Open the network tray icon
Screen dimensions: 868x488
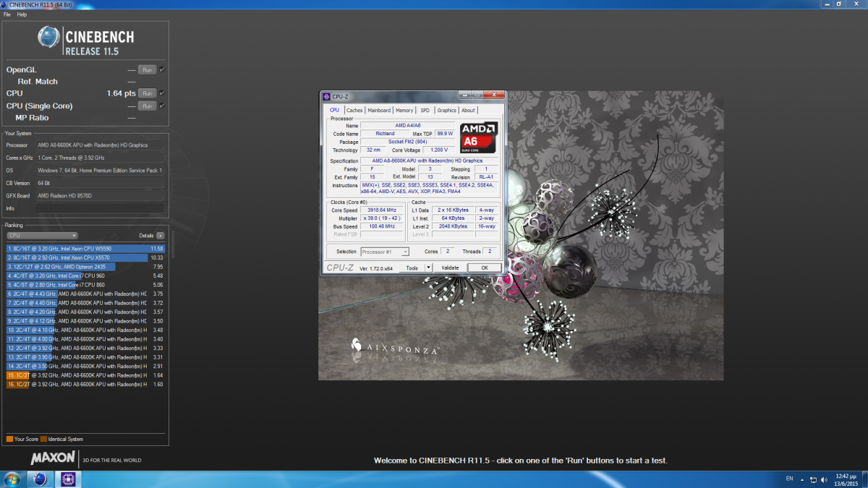[x=814, y=479]
